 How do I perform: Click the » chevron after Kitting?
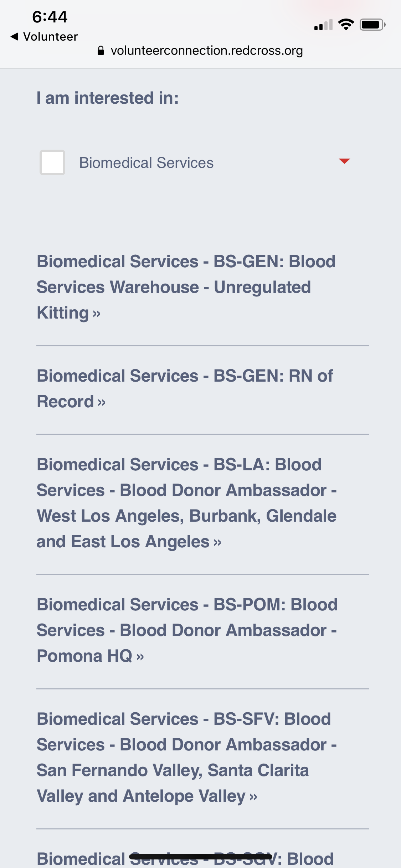point(97,314)
